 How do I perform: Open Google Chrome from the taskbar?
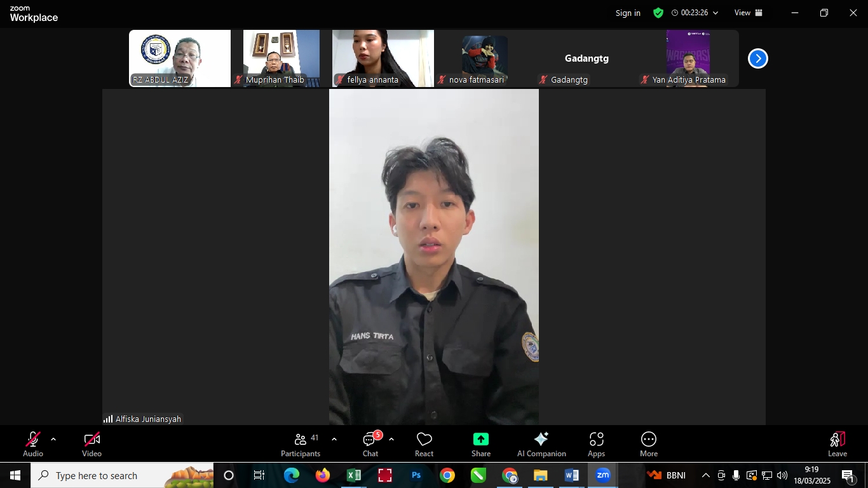tap(447, 475)
